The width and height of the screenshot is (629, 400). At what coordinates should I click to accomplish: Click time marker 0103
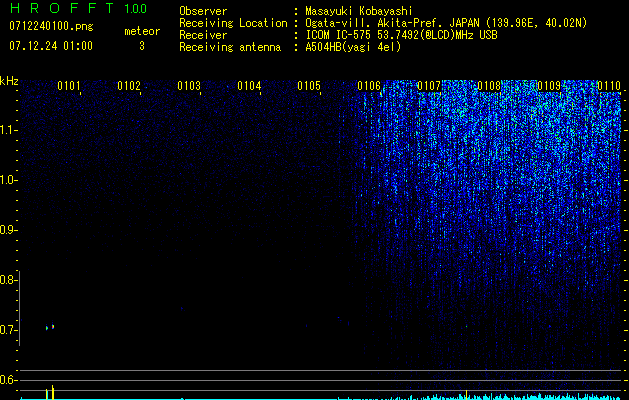189,86
